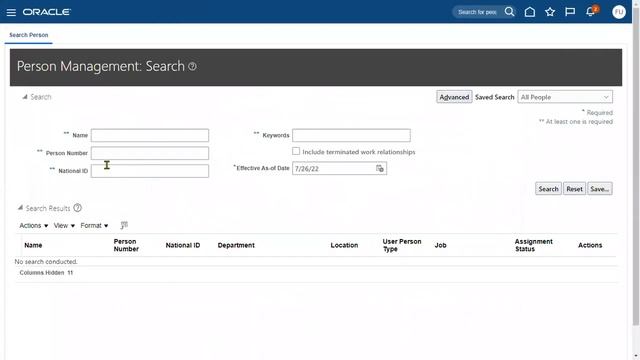Open the Watchlist flag icon

(x=570, y=12)
